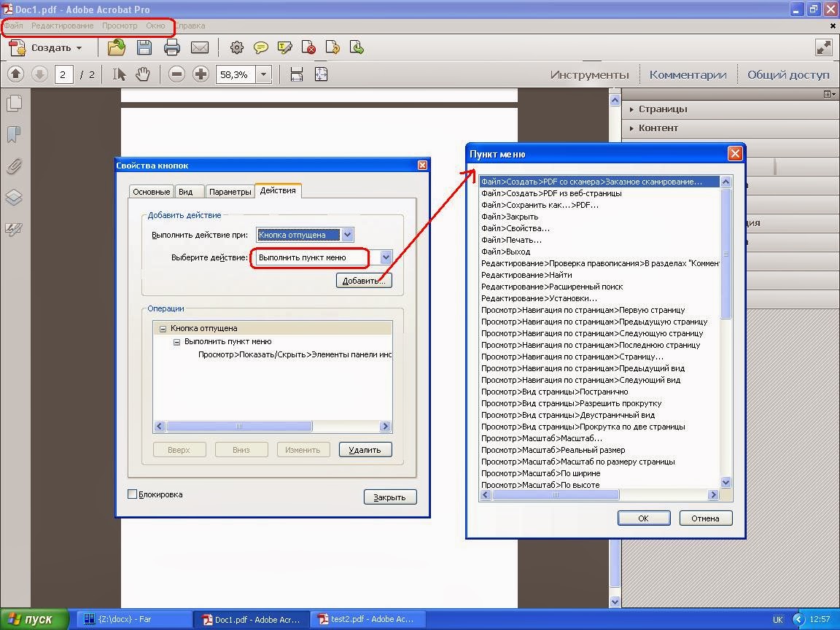Screen dimensions: 840x630
Task: Click the extract page toolbar icon
Action: [x=357, y=47]
